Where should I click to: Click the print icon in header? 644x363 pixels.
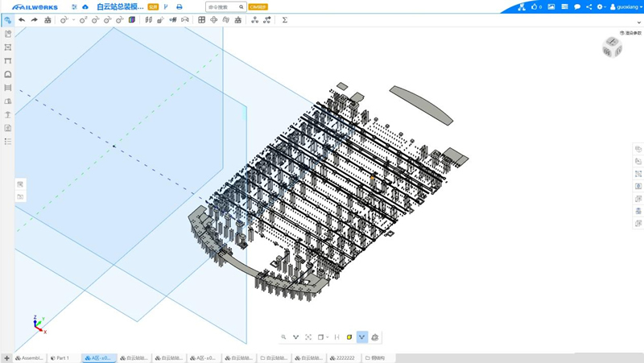pyautogui.click(x=179, y=7)
